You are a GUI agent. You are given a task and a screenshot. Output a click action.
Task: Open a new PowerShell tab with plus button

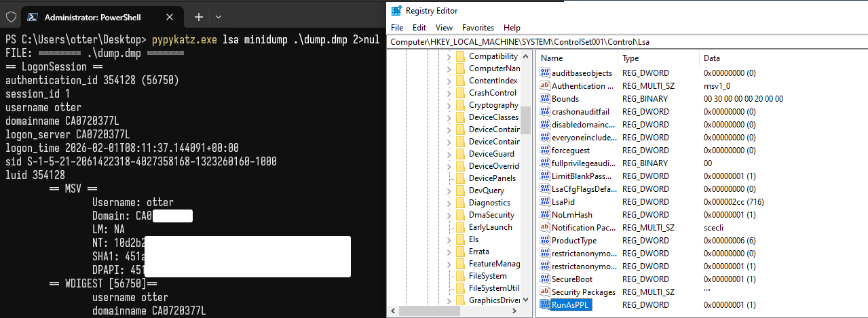coord(199,16)
